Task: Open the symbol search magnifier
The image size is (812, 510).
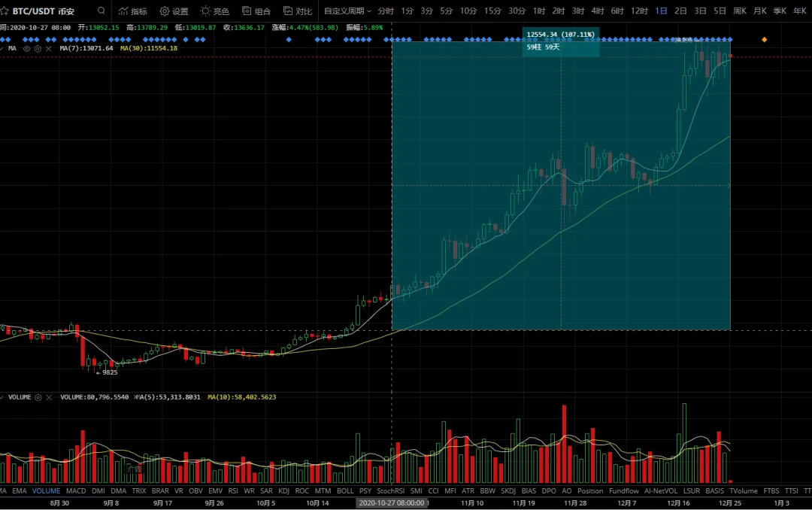Action: click(x=101, y=11)
